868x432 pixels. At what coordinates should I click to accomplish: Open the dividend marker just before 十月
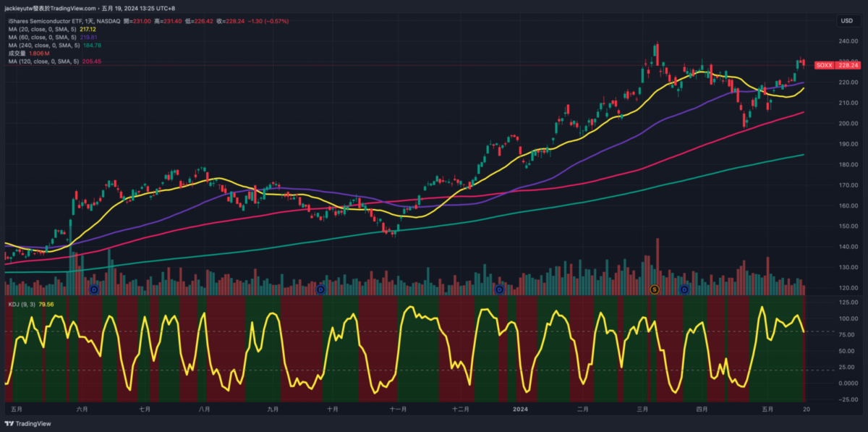pos(320,289)
